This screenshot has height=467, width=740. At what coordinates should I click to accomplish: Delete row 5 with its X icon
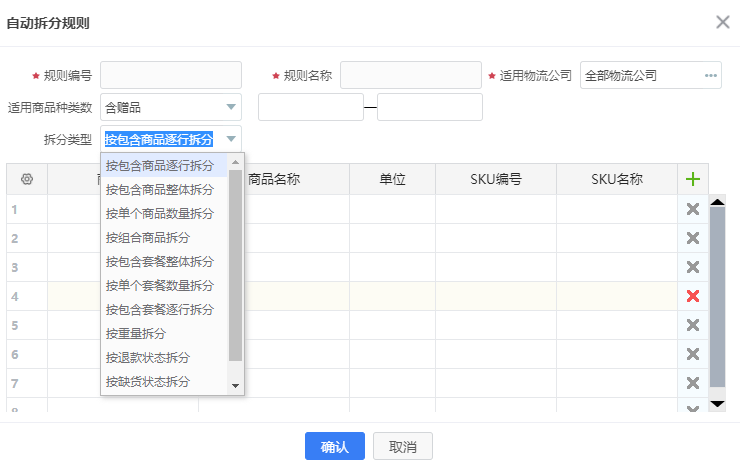pyautogui.click(x=693, y=325)
